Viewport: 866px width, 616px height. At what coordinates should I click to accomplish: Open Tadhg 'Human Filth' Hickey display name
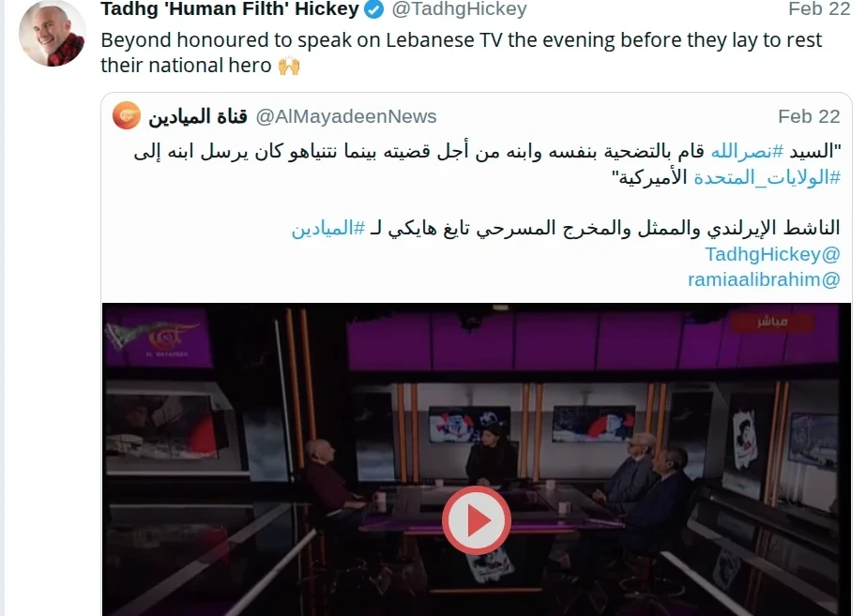tap(230, 8)
